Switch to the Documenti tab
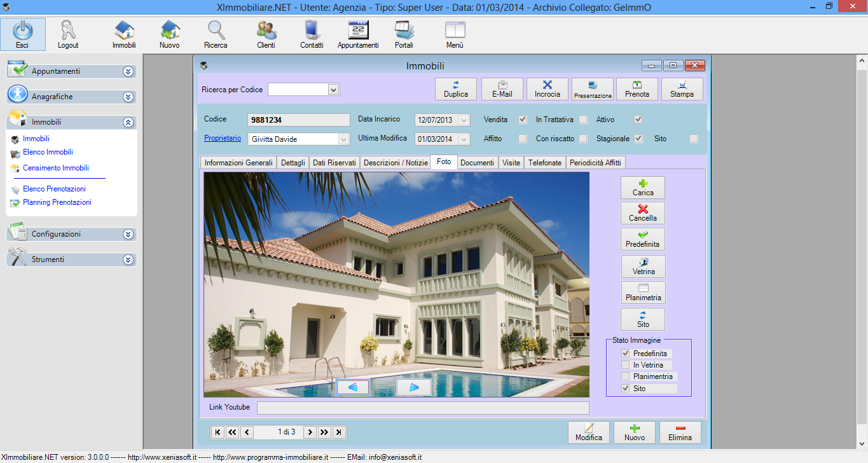 tap(477, 163)
